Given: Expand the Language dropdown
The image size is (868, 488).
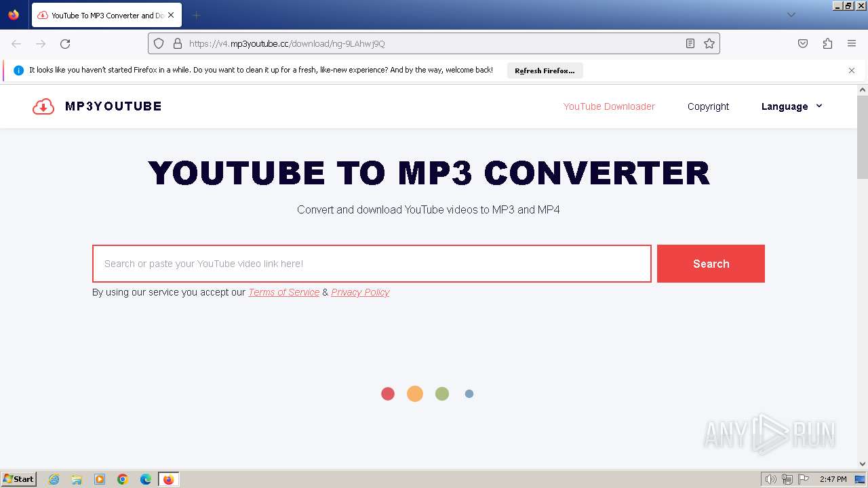Looking at the screenshot, I should pos(792,106).
